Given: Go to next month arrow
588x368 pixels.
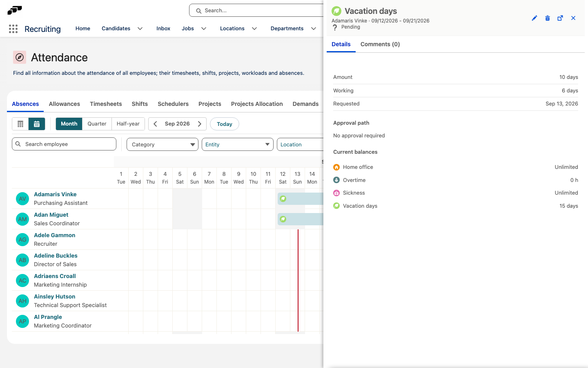Looking at the screenshot, I should tap(200, 124).
